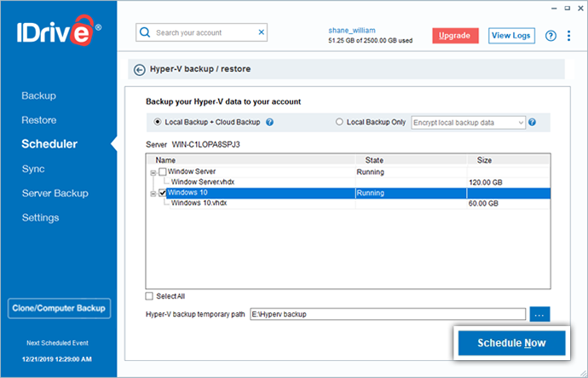Go back using the circled arrow icon
The image size is (588, 378).
pyautogui.click(x=140, y=70)
